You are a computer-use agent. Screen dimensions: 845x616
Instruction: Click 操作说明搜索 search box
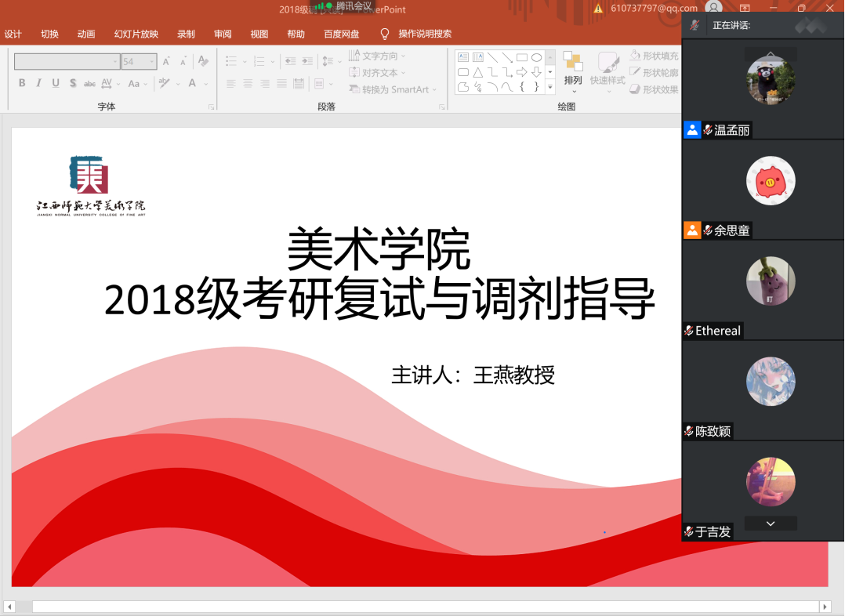point(424,34)
